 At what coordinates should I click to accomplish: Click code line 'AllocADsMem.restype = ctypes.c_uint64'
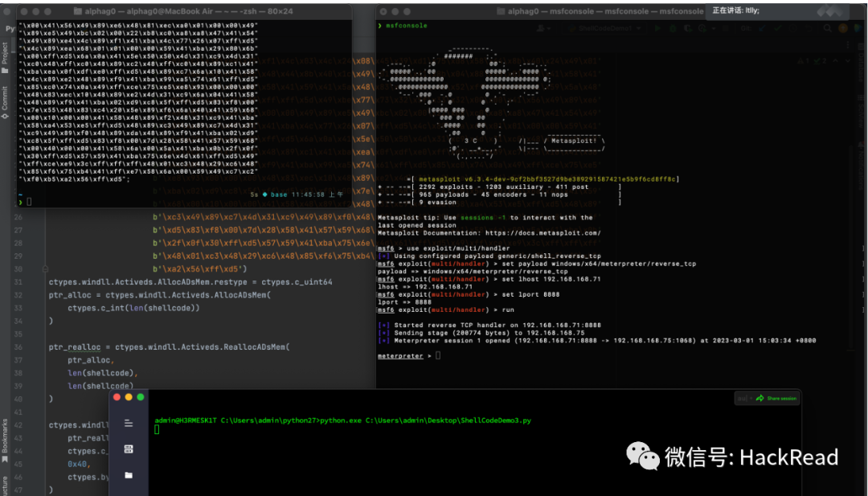[x=190, y=282]
